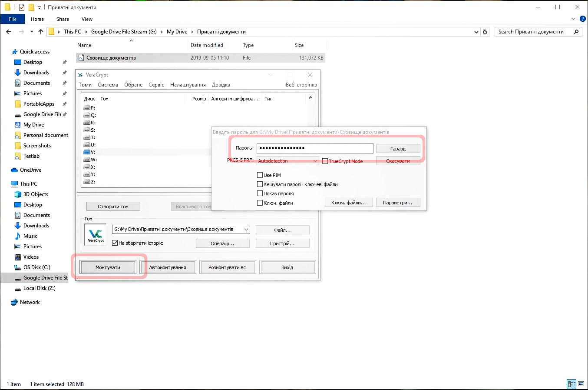Click the Створити том button

(113, 207)
